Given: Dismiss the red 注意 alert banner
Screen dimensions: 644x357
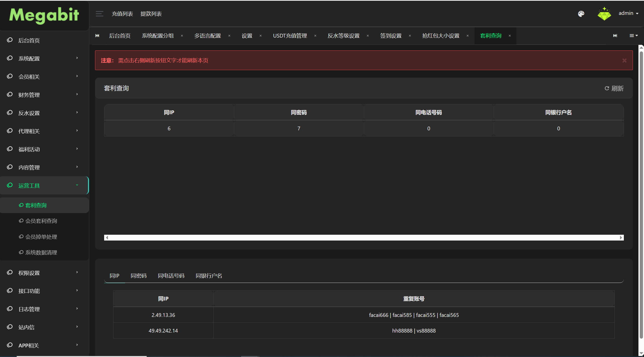Looking at the screenshot, I should click(x=624, y=61).
